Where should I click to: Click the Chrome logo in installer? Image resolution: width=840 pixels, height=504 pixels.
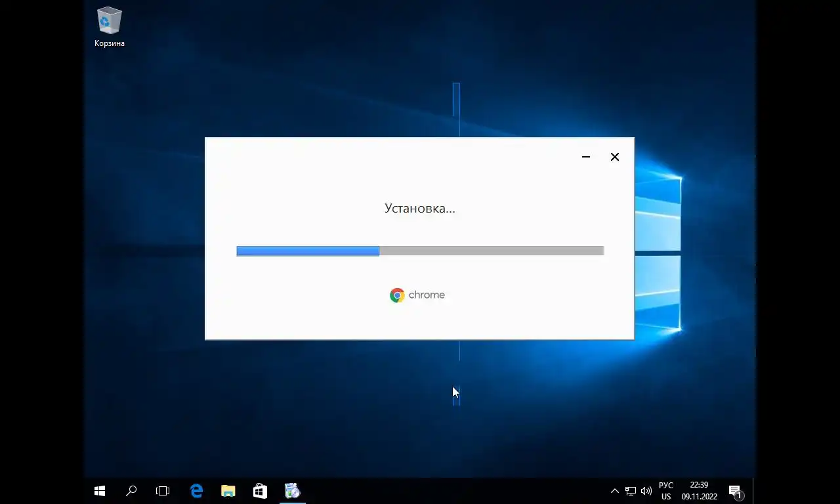(x=417, y=295)
